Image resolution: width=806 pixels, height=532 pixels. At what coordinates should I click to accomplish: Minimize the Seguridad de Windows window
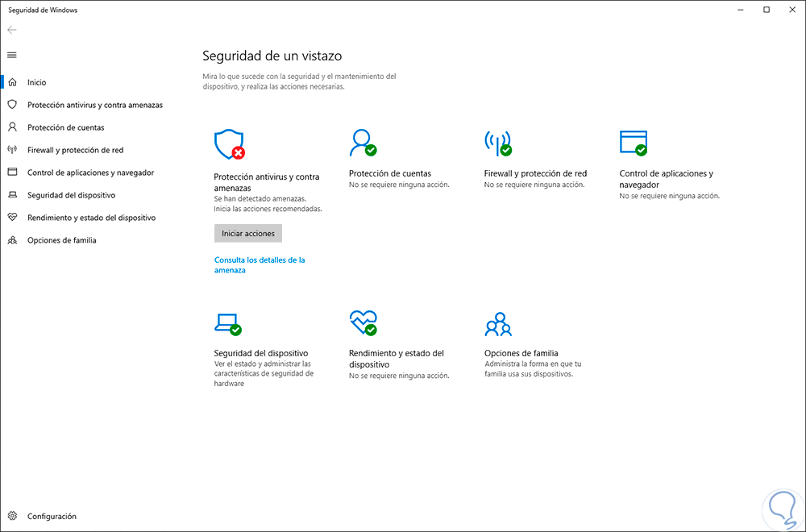coord(741,10)
